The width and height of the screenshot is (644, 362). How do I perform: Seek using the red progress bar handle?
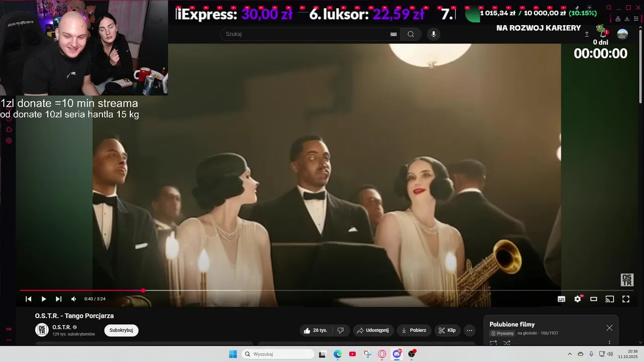[143, 291]
